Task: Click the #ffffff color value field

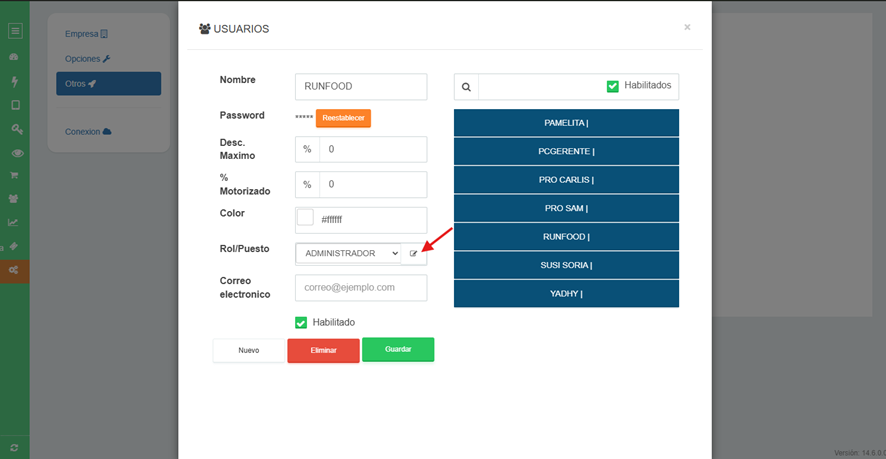Action: tap(371, 220)
